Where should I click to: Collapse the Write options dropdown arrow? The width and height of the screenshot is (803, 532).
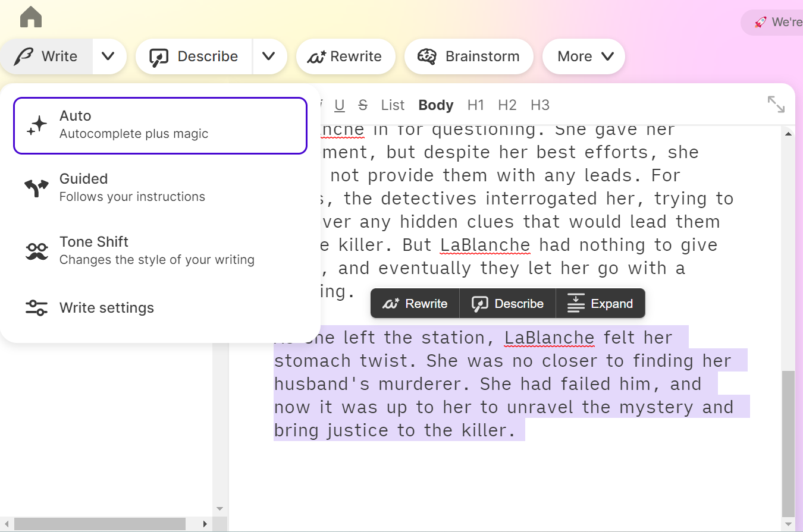108,56
